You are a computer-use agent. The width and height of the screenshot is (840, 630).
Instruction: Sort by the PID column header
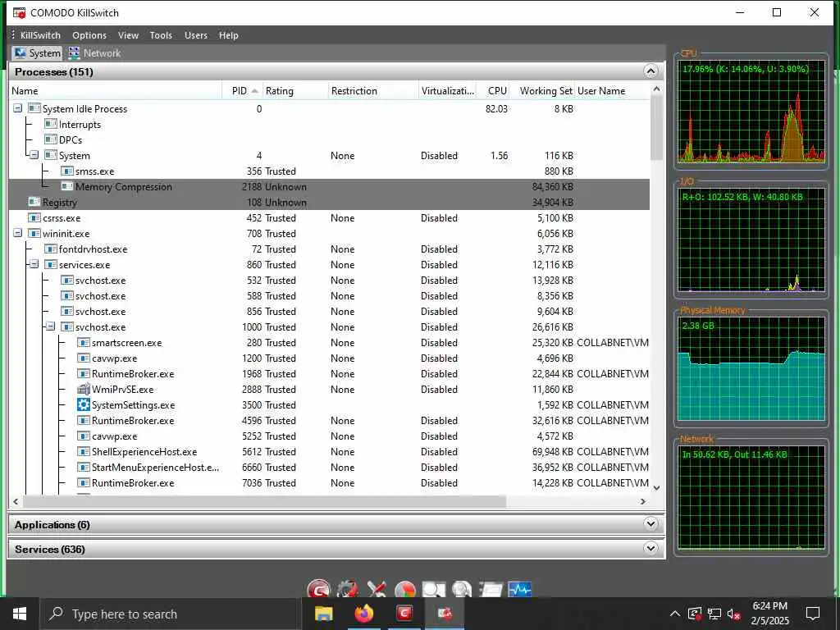tap(242, 91)
